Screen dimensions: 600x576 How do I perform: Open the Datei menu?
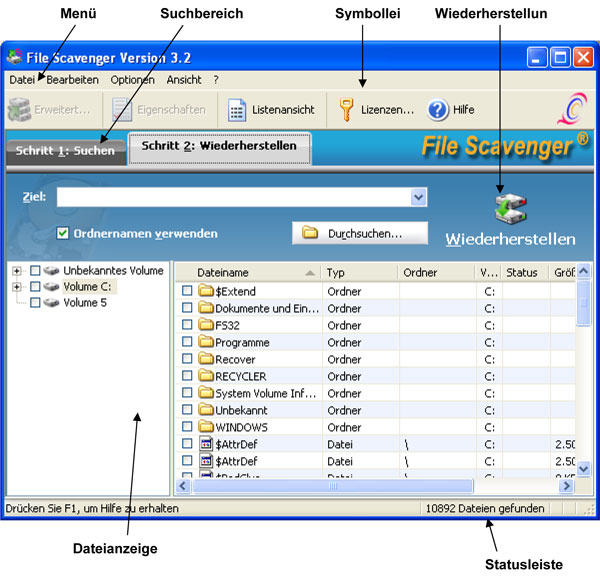tap(22, 80)
